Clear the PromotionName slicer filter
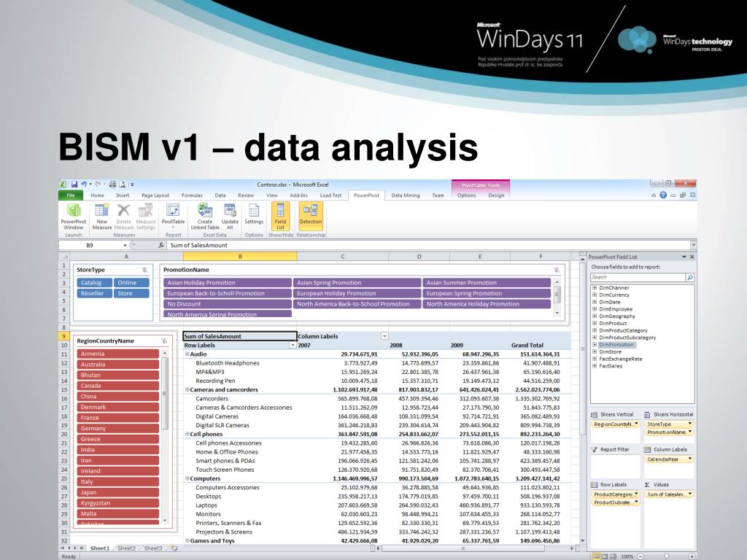This screenshot has height=560, width=747. [557, 270]
